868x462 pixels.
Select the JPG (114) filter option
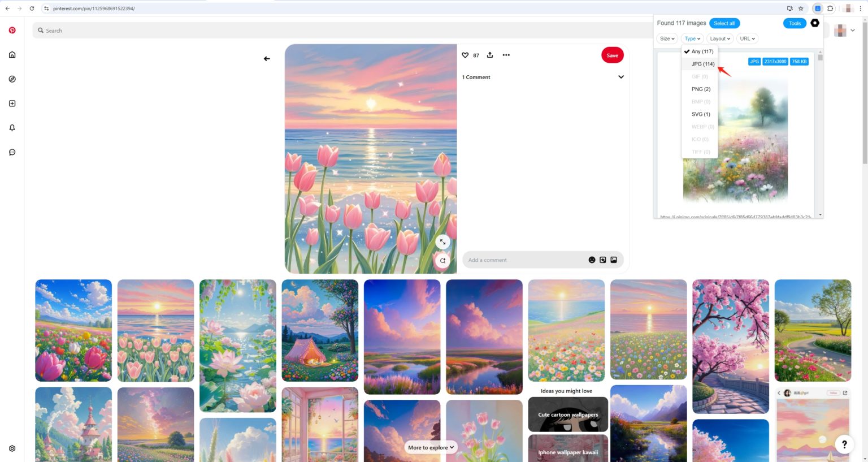click(702, 64)
